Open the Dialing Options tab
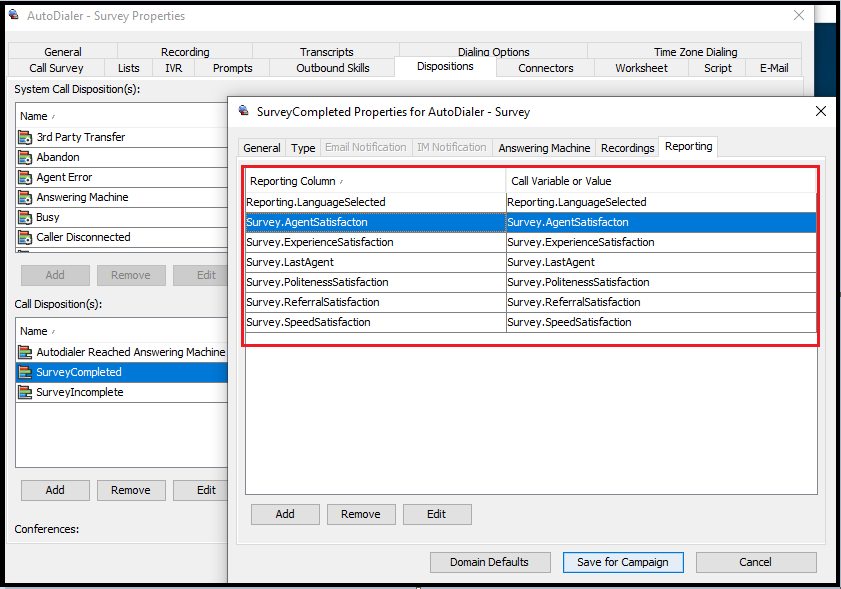This screenshot has height=589, width=841. pos(493,51)
